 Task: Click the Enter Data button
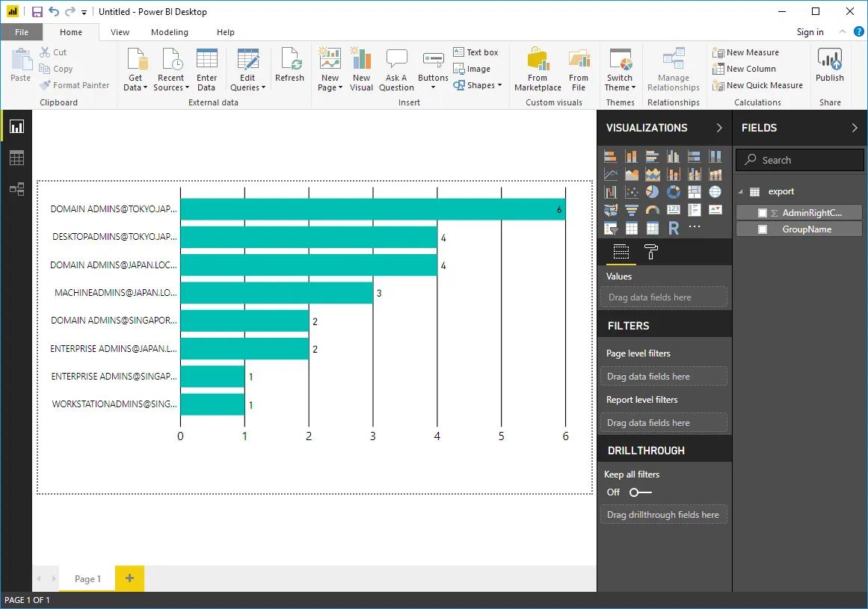click(206, 69)
